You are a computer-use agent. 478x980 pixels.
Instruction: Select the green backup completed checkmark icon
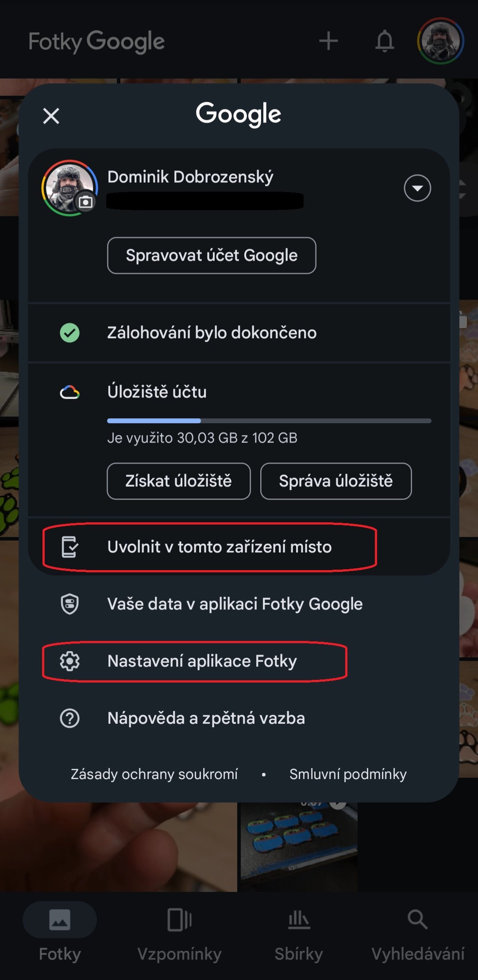(70, 333)
